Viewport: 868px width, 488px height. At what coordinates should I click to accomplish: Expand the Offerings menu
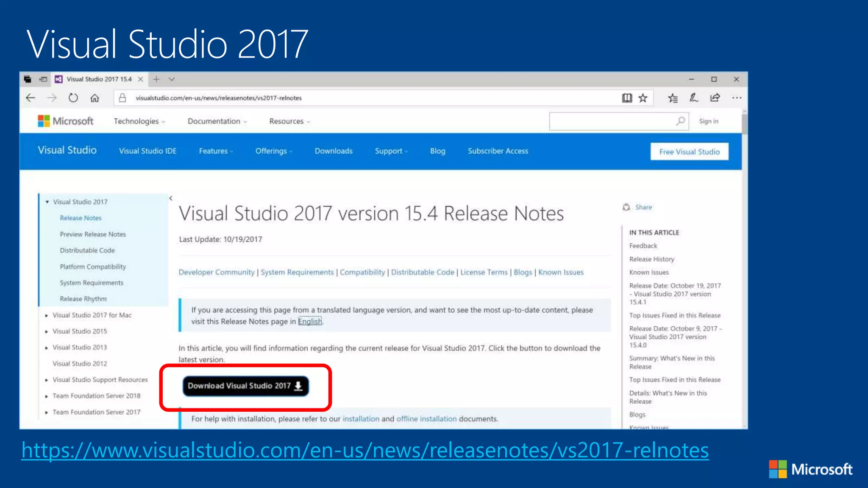(x=273, y=151)
